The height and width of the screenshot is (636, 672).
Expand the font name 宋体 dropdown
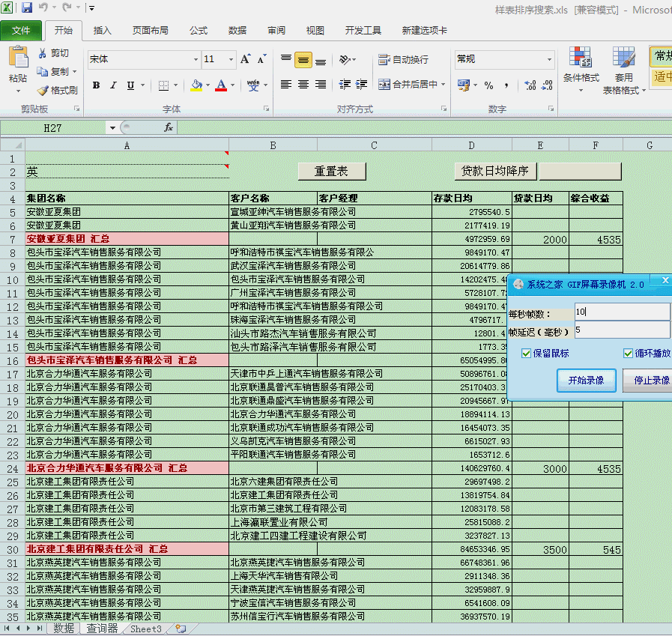pos(196,59)
